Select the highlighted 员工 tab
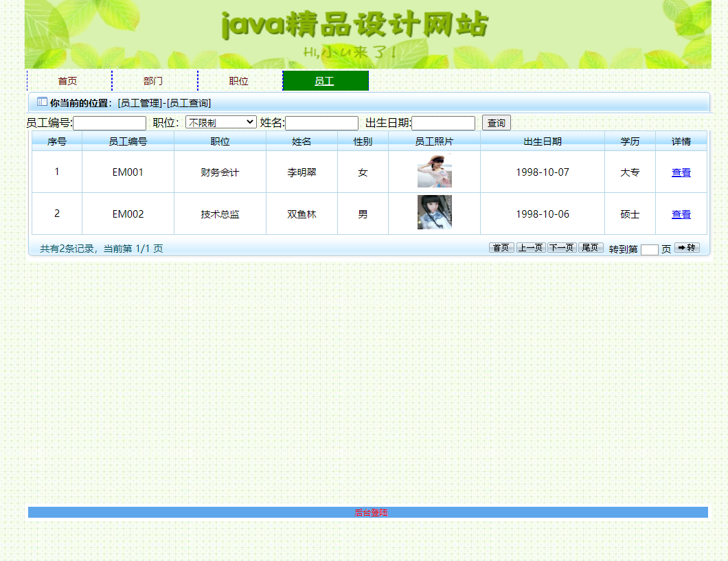The image size is (728, 561). [325, 80]
